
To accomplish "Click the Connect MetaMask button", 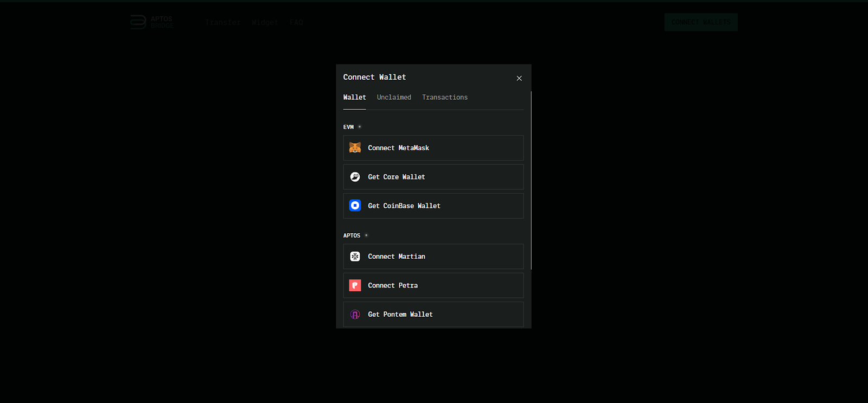I will (x=433, y=148).
